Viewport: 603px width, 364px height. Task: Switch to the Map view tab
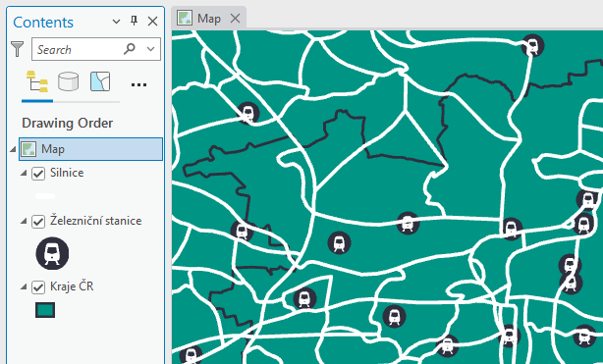[x=209, y=19]
